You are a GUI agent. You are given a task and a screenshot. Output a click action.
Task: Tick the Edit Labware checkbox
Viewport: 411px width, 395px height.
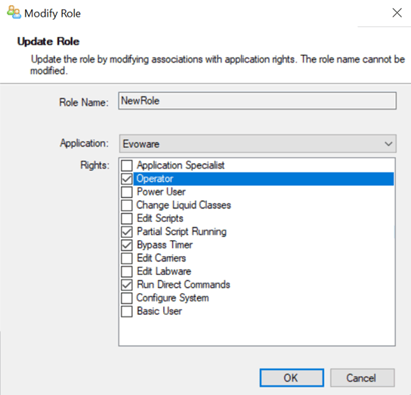127,271
